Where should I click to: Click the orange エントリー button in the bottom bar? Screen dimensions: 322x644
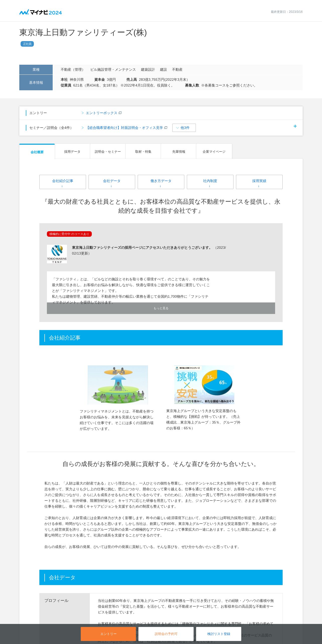point(108,634)
